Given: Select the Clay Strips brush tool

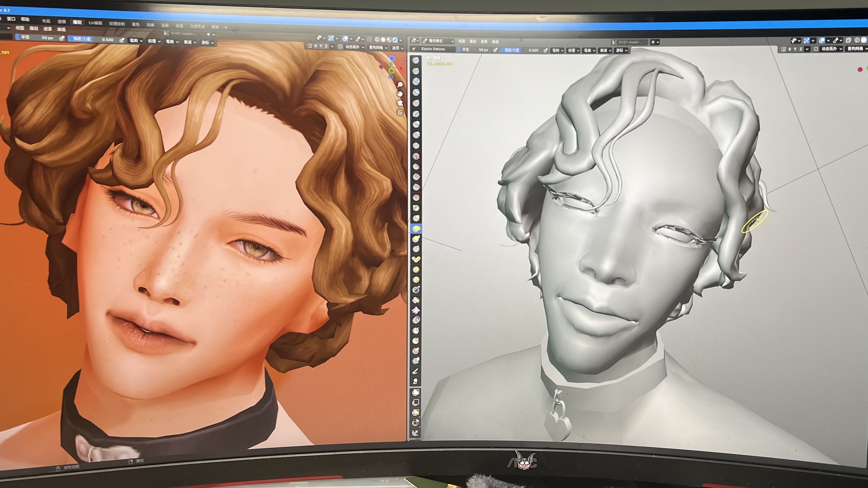Looking at the screenshot, I should coord(416,92).
